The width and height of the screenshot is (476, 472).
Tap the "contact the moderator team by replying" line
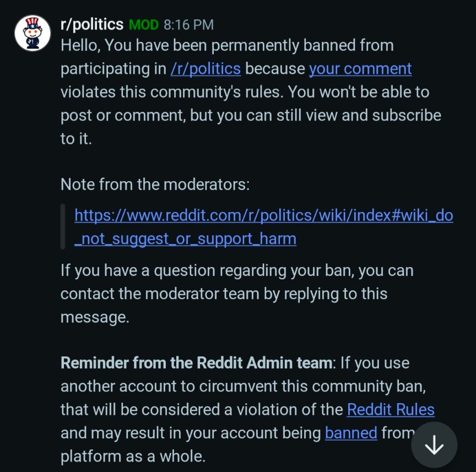224,294
